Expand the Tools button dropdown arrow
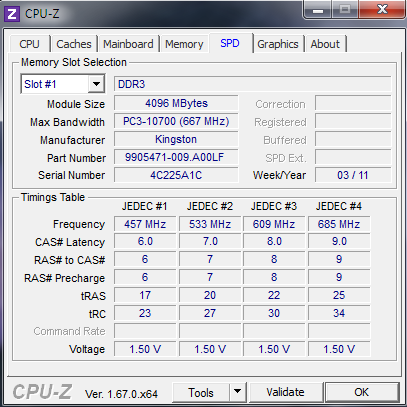Screen dimensions: 407x407 point(237,391)
